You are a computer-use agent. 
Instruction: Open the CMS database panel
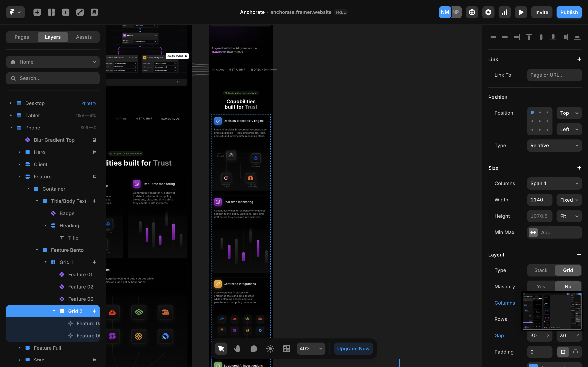click(94, 12)
